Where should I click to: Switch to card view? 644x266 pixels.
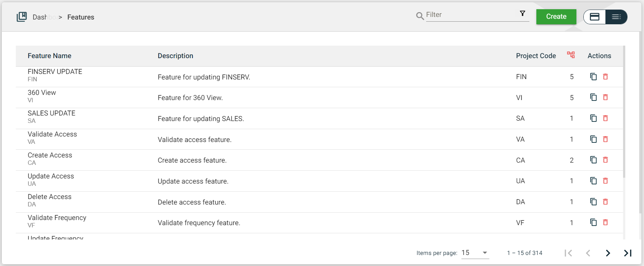click(x=595, y=17)
